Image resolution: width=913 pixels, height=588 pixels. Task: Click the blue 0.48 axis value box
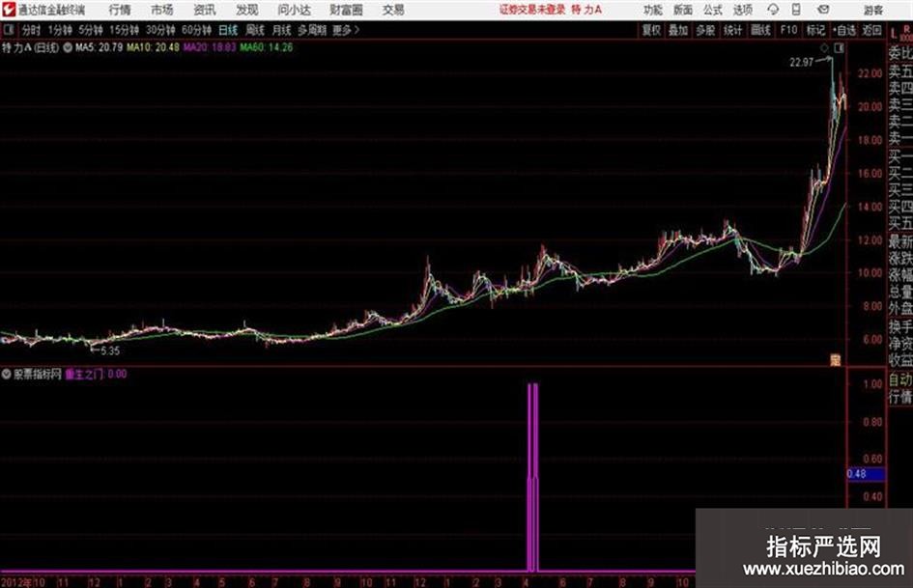pos(867,474)
